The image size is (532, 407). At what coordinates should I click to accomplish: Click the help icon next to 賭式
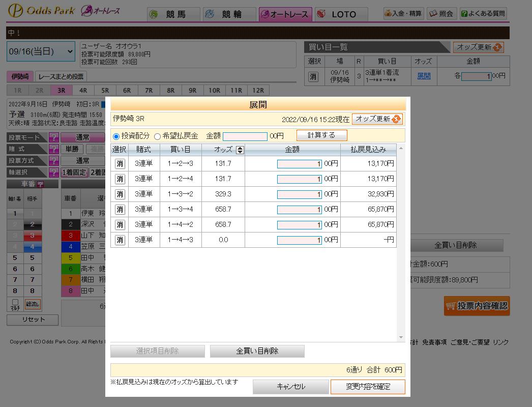click(54, 149)
